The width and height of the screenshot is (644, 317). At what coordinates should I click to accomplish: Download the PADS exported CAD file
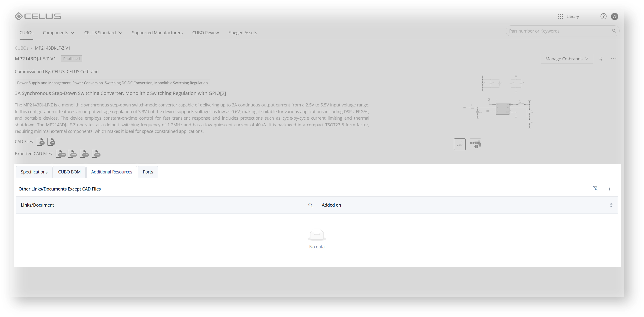[96, 154]
